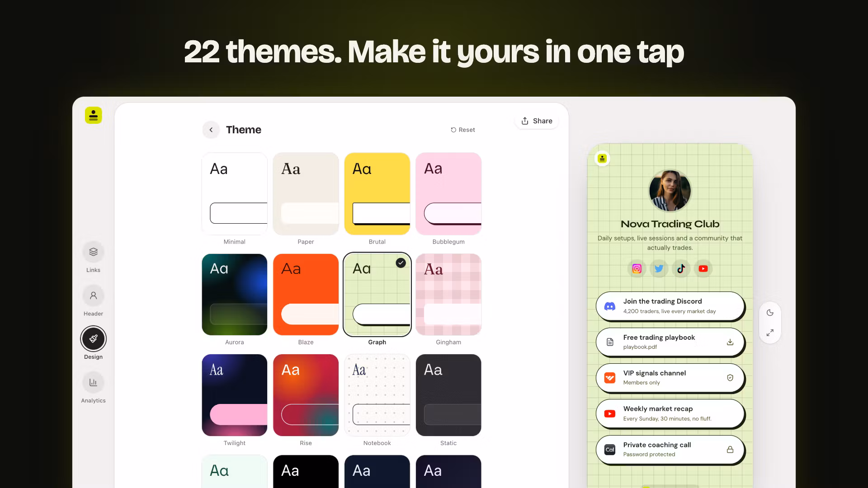This screenshot has width=868, height=488.
Task: Click the yellow app logo in sidebar
Action: [93, 115]
